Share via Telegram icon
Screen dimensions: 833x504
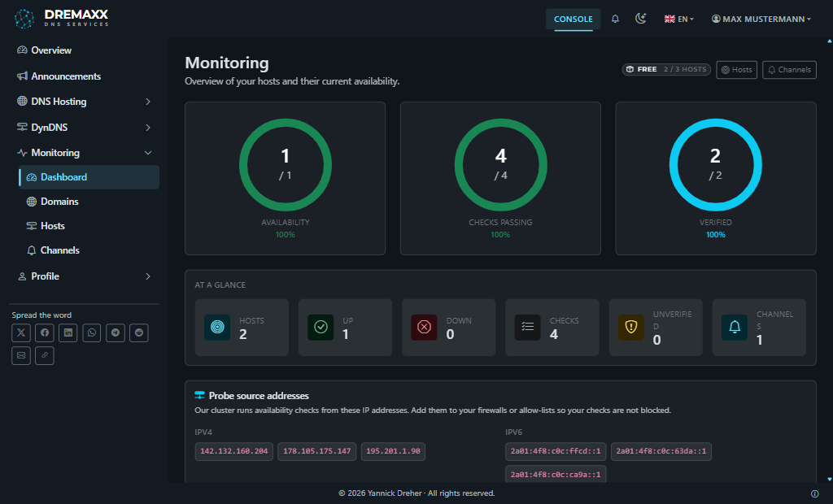116,333
